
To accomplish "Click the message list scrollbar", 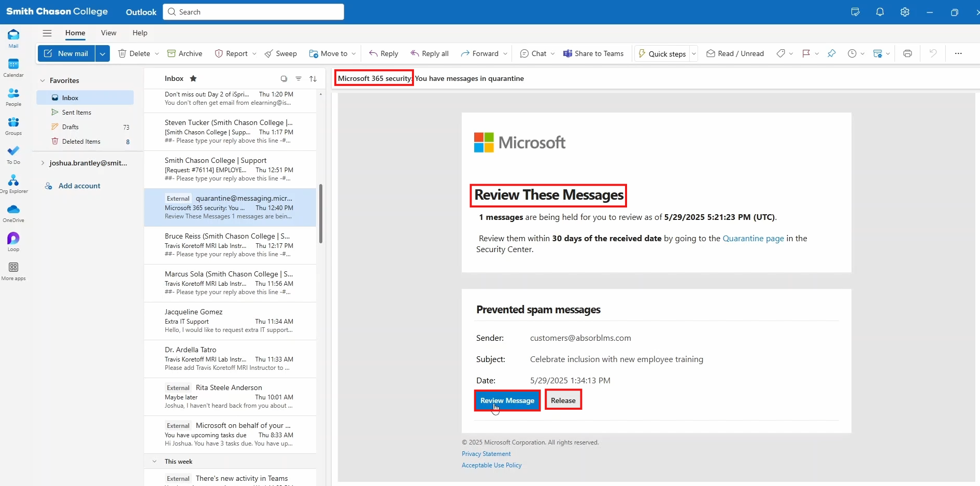I will pos(321,213).
